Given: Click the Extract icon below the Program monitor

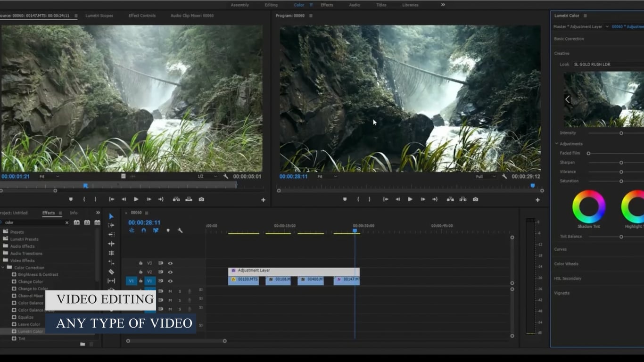Looking at the screenshot, I should 463,199.
